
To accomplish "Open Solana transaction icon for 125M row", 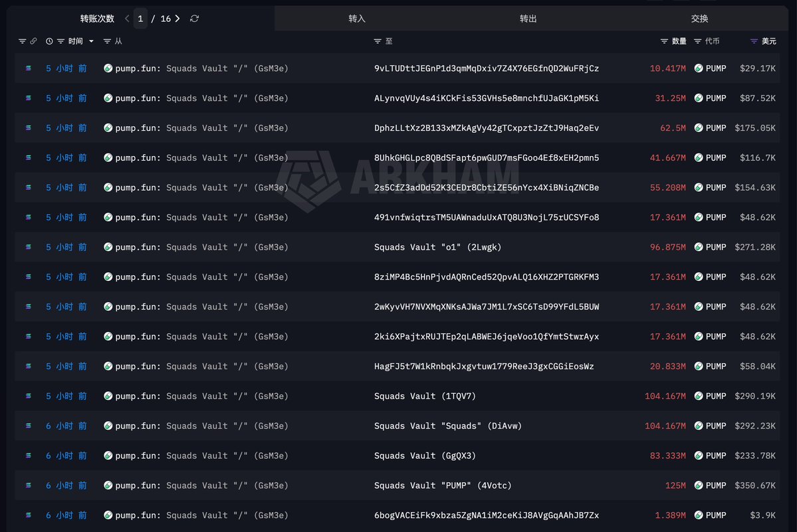I will coord(29,486).
